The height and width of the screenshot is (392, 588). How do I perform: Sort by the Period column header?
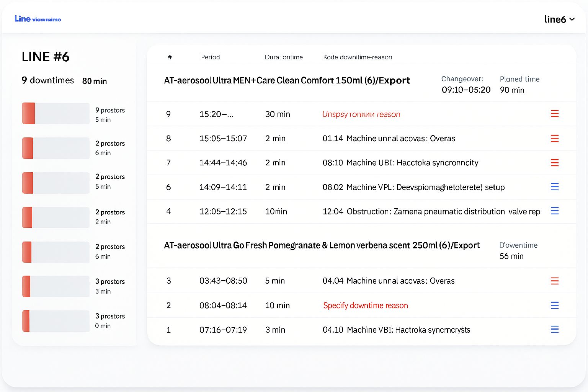pos(210,57)
